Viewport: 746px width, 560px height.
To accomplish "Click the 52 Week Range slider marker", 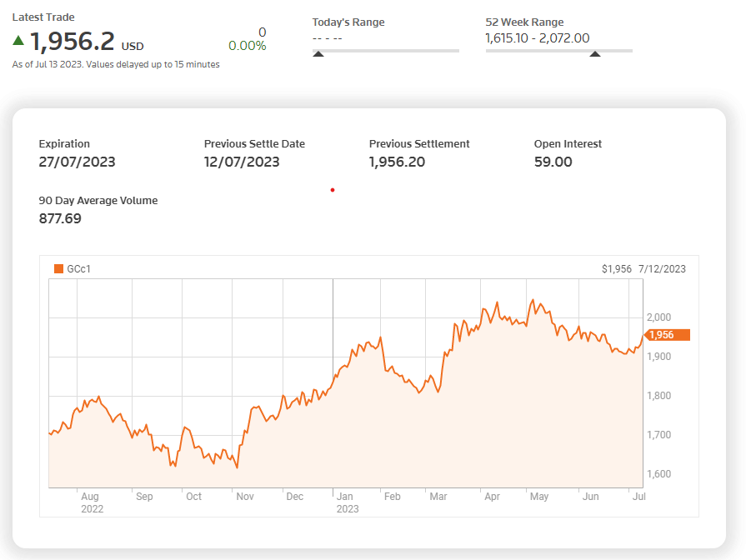I will (594, 54).
